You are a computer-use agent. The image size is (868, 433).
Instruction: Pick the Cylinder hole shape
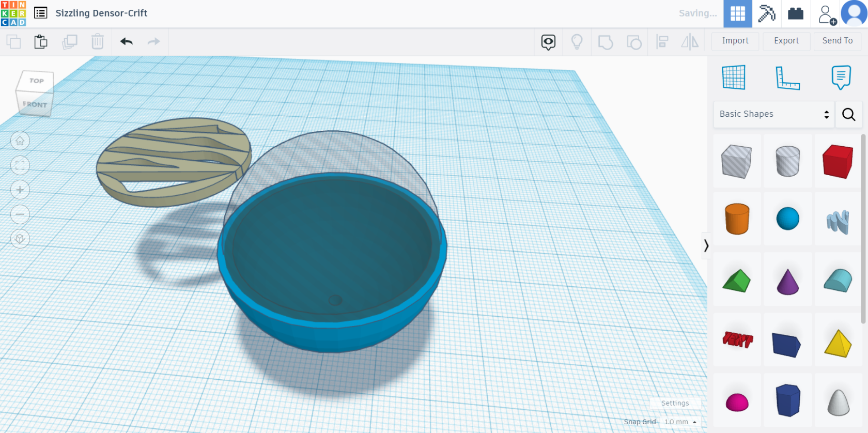click(x=787, y=161)
